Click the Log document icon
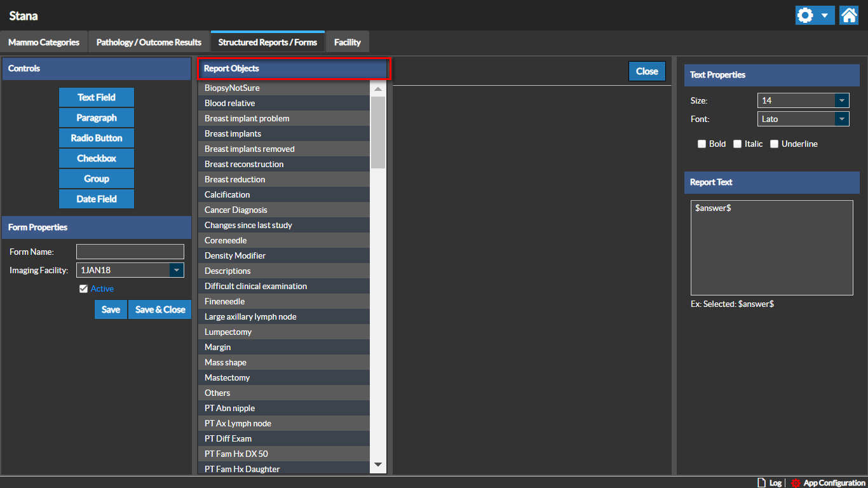The image size is (868, 488). pos(761,483)
